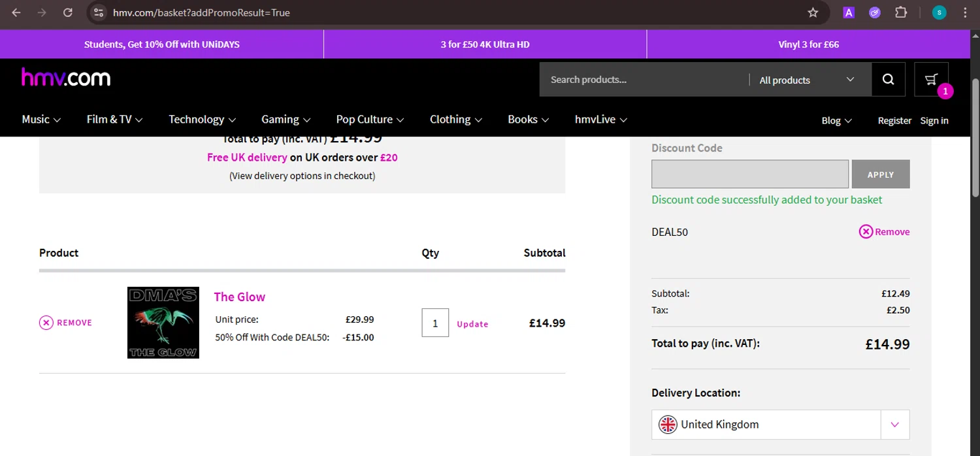This screenshot has height=456, width=980.
Task: Expand the Books menu
Action: click(x=528, y=120)
